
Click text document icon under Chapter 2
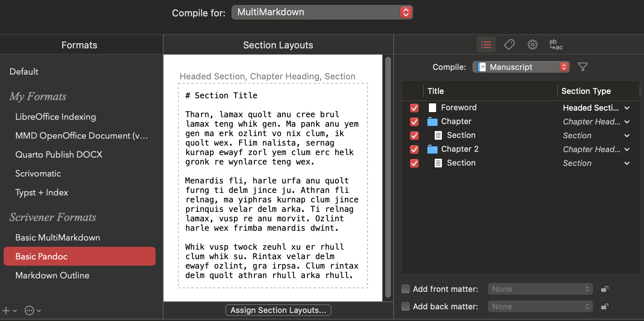438,163
